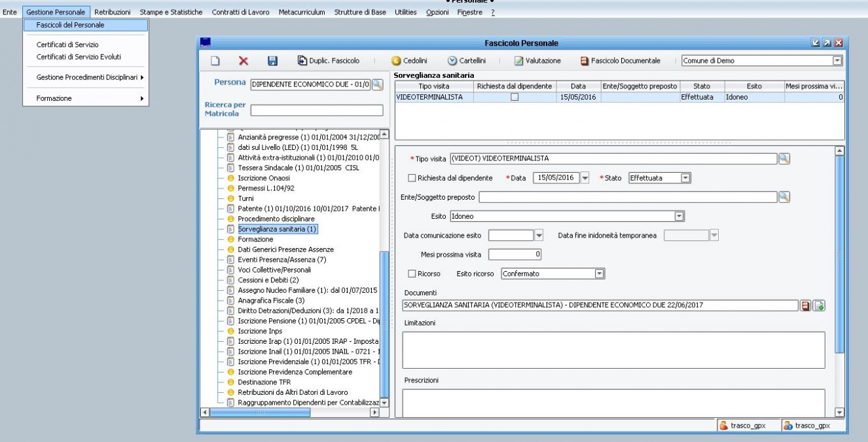Click the red X delete icon

(x=243, y=61)
